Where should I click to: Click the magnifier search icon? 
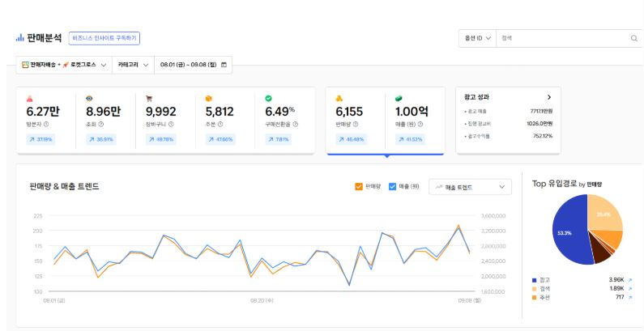[633, 38]
